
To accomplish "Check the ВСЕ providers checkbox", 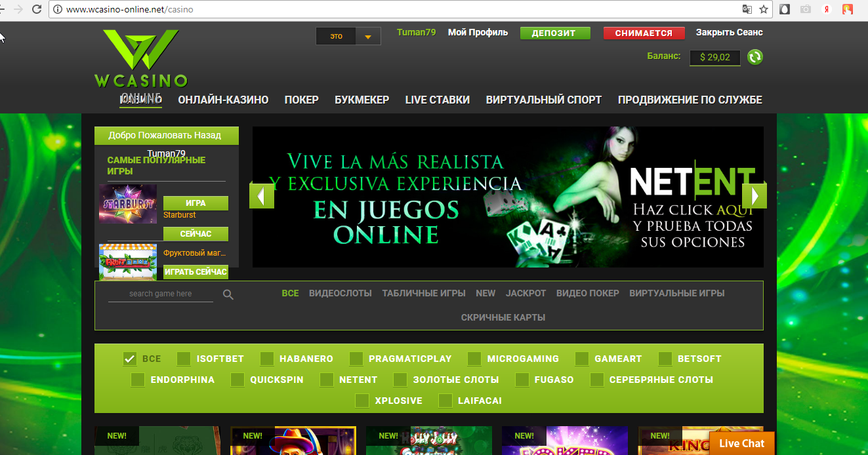I will (x=130, y=359).
